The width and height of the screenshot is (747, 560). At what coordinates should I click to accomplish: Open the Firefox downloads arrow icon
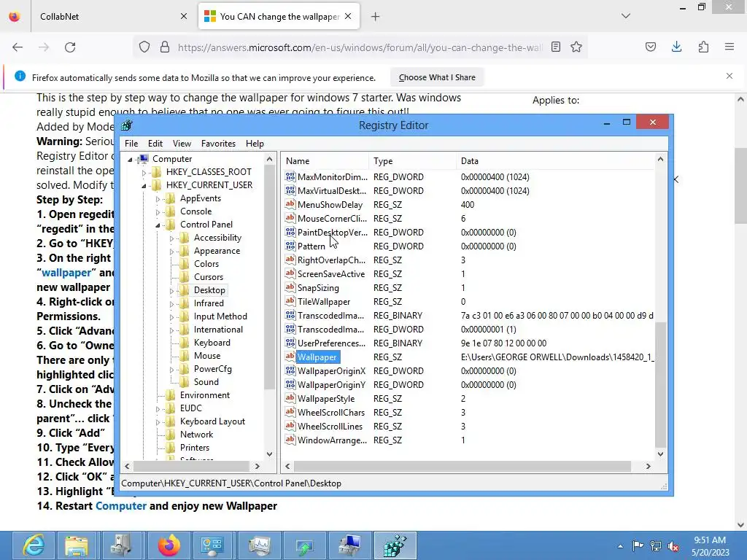pyautogui.click(x=676, y=47)
